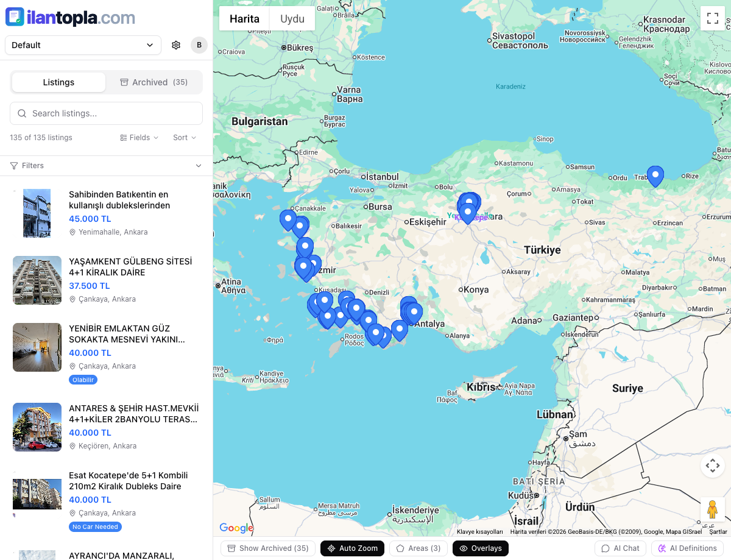
Task: Click the magnifier icon in the search bar
Action: pyautogui.click(x=21, y=113)
